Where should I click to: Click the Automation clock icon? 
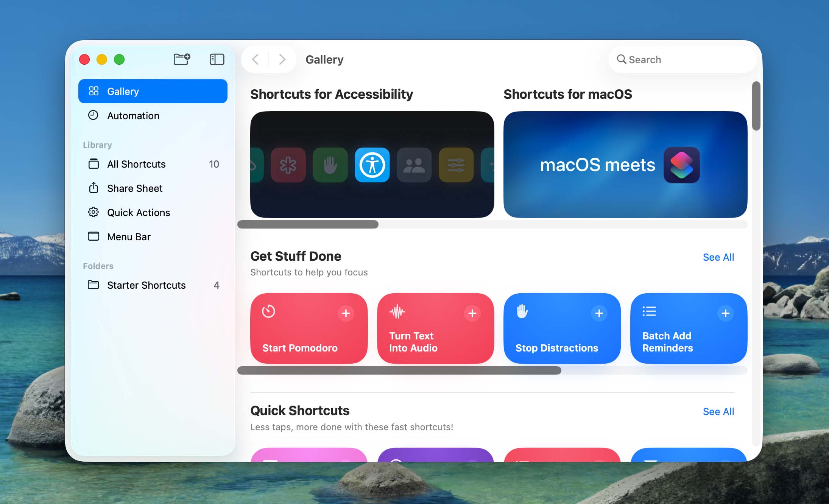(93, 115)
